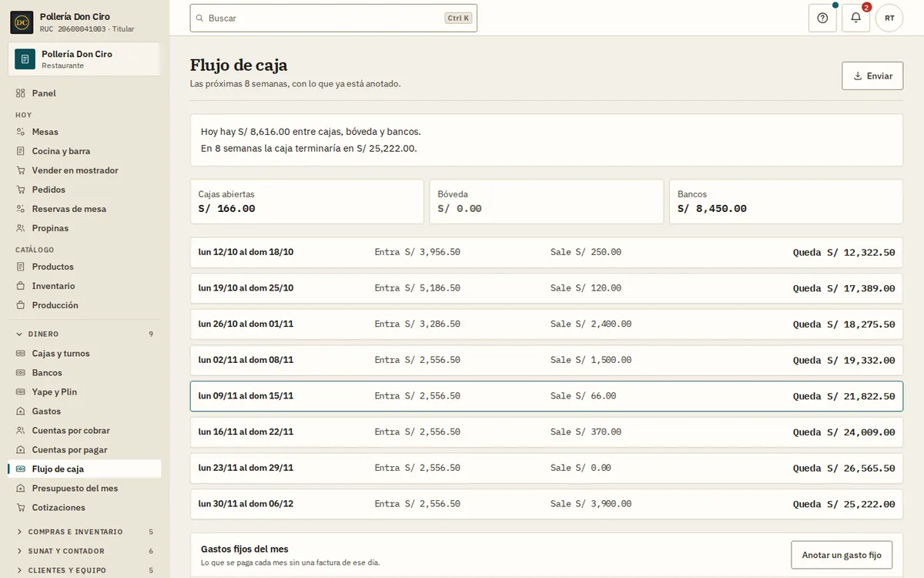Click the Bancos icon in sidebar
Image resolution: width=924 pixels, height=578 pixels.
[x=20, y=373]
